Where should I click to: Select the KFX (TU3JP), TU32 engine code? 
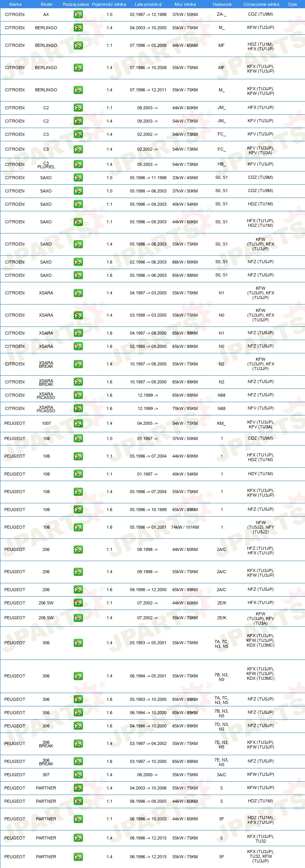261,839
